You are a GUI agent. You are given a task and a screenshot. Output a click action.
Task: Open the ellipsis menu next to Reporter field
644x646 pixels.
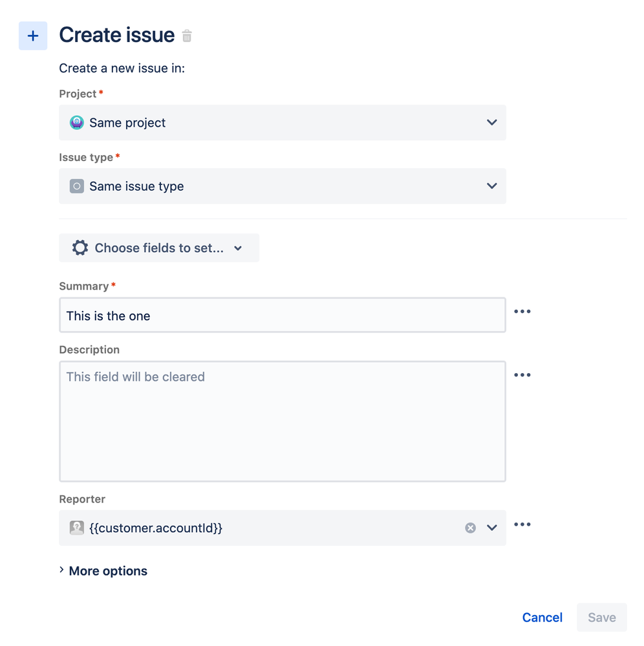(522, 524)
